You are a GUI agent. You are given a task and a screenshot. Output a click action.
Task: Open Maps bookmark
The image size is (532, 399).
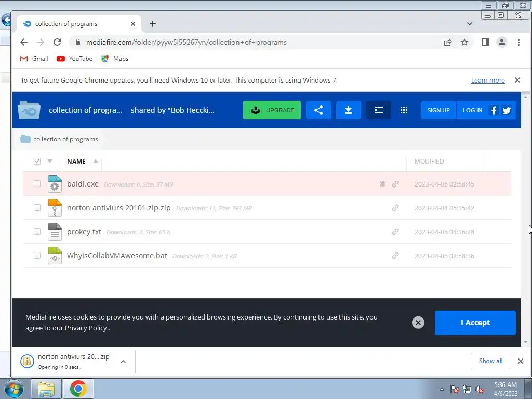coord(115,59)
